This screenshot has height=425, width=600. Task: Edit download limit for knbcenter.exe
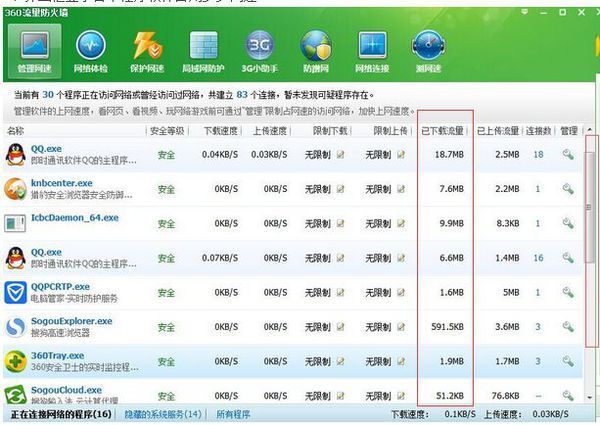(340, 189)
